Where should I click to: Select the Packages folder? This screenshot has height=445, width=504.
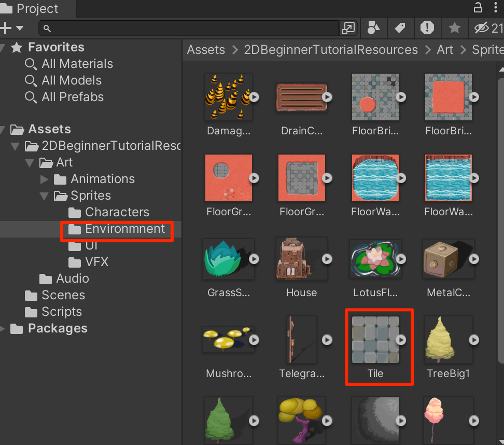point(49,328)
